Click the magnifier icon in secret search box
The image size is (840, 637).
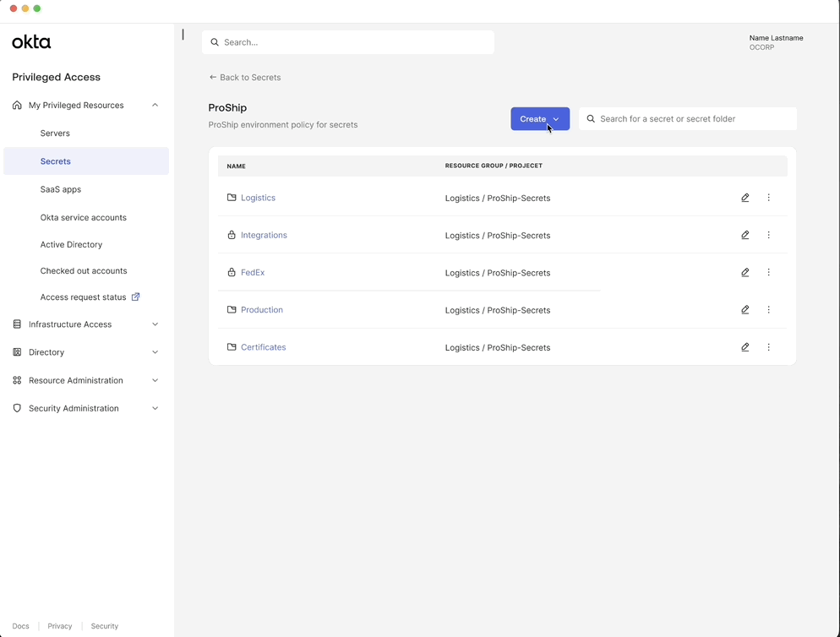pyautogui.click(x=591, y=119)
